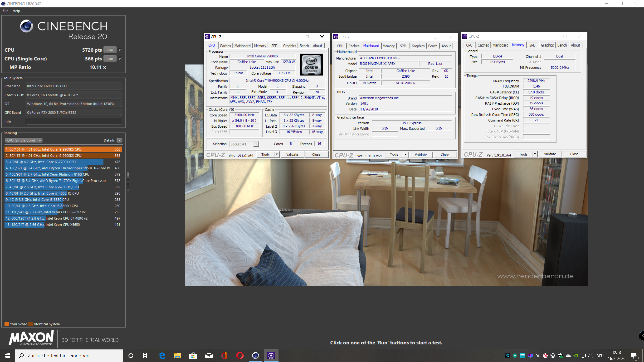Switch to the SPD tab in Mainboard window
The image size is (644, 362).
403,46
